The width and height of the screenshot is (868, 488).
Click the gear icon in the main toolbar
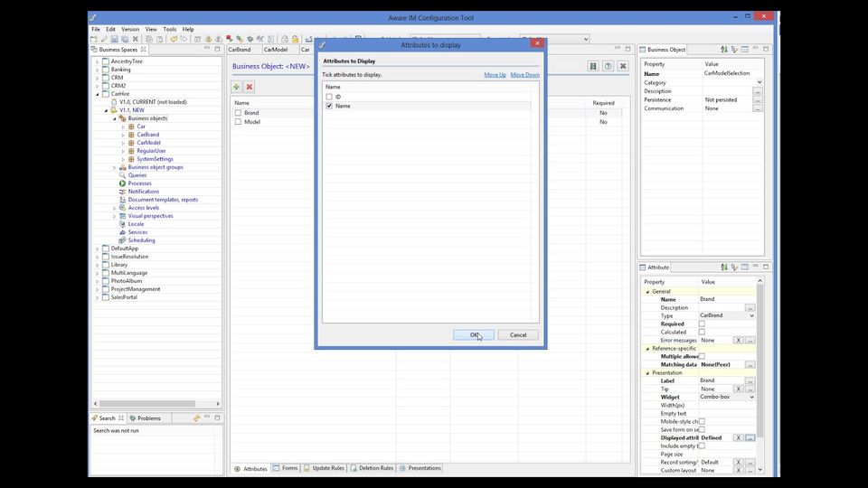point(250,39)
